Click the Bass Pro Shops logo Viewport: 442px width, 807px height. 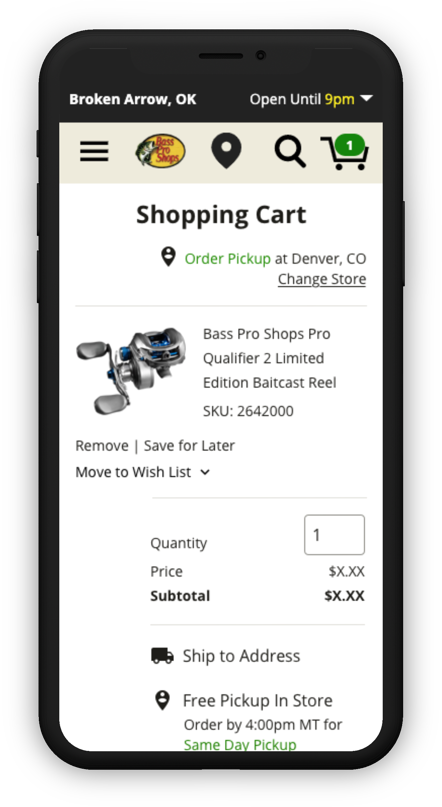[160, 150]
